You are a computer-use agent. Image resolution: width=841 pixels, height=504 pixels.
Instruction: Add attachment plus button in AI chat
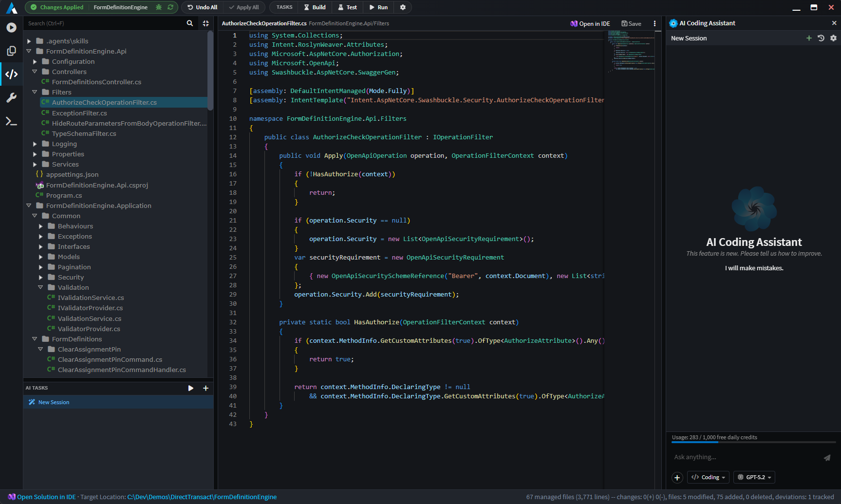677,477
